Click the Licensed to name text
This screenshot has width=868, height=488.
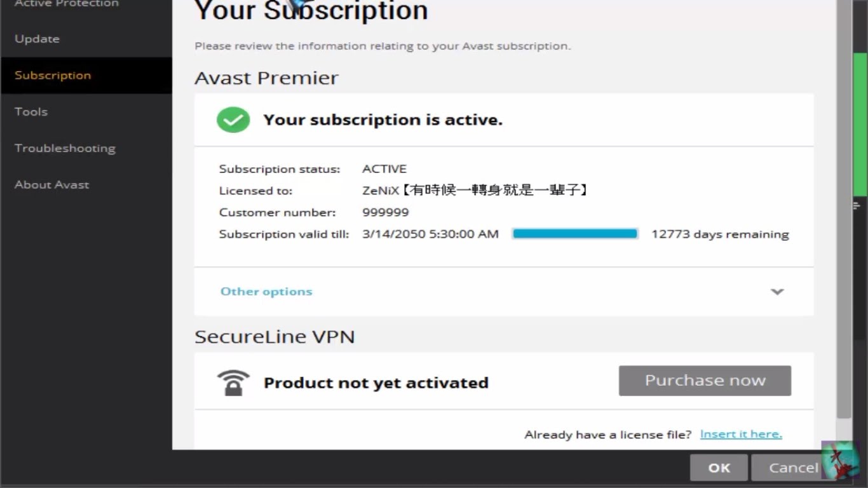coord(475,190)
